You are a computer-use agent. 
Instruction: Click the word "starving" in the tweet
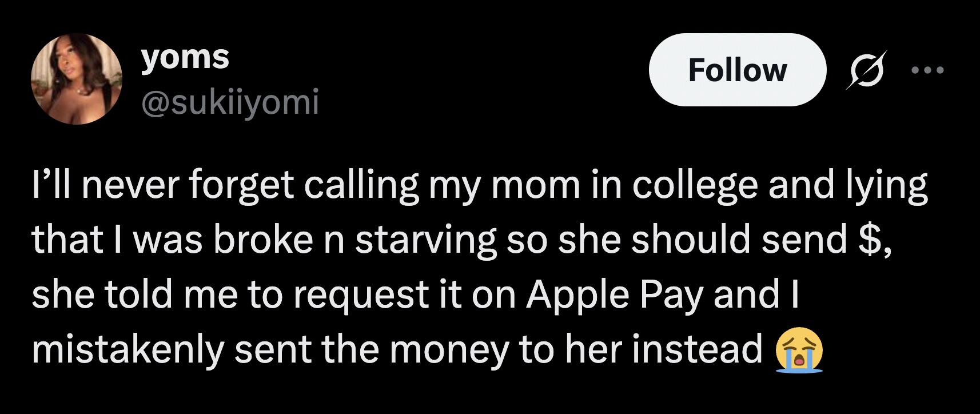[425, 240]
